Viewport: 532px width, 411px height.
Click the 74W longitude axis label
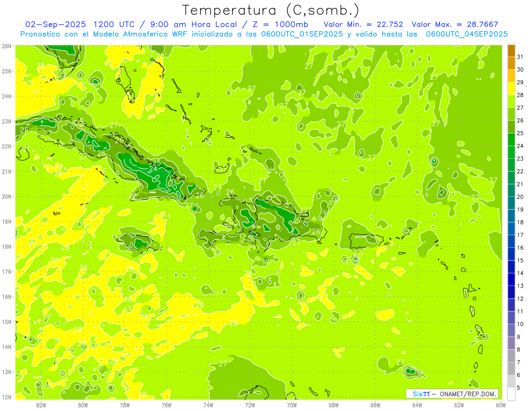coord(208,405)
